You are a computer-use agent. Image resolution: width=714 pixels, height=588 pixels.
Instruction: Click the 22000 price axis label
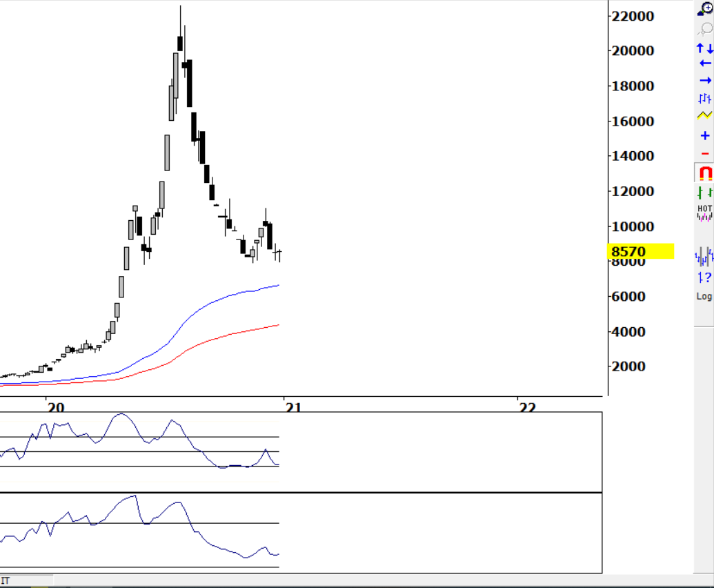633,17
